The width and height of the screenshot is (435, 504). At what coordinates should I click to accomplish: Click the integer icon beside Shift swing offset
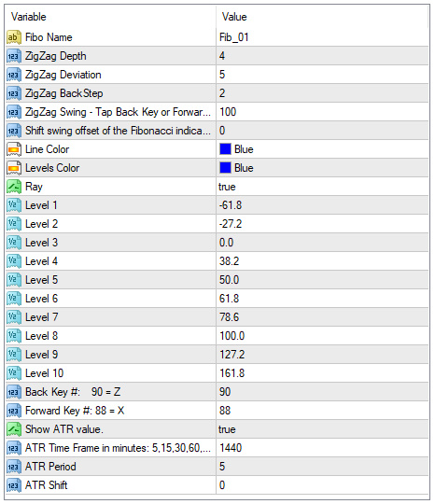pos(13,131)
